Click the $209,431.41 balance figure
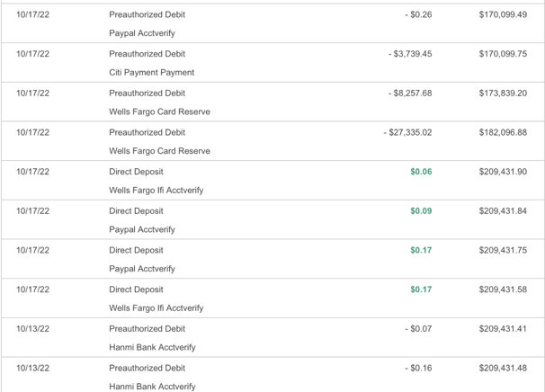This screenshot has width=545, height=392. 503,329
